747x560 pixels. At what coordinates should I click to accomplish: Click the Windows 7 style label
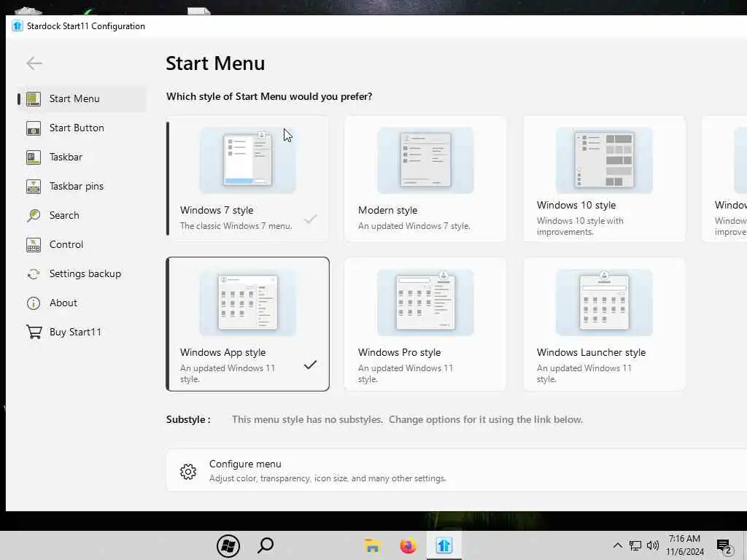[x=217, y=210]
